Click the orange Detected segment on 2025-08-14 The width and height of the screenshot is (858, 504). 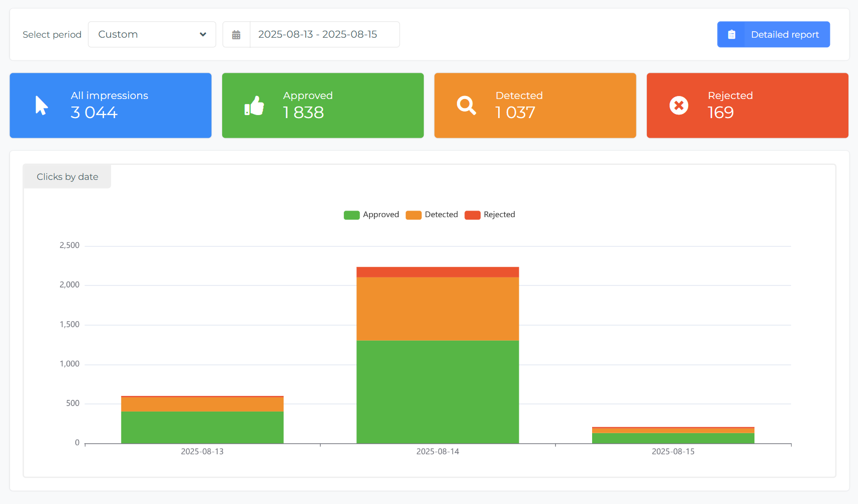[x=438, y=309]
